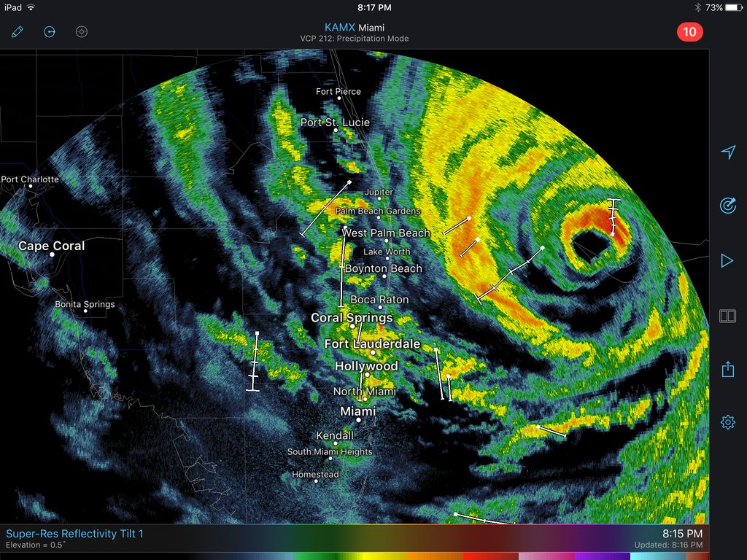Tap the location arrow icon
The height and width of the screenshot is (560, 747).
[728, 152]
